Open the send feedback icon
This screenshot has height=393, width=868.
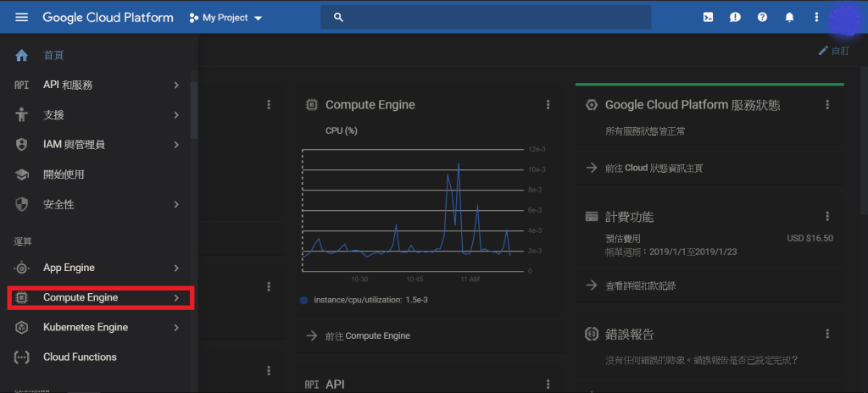735,17
